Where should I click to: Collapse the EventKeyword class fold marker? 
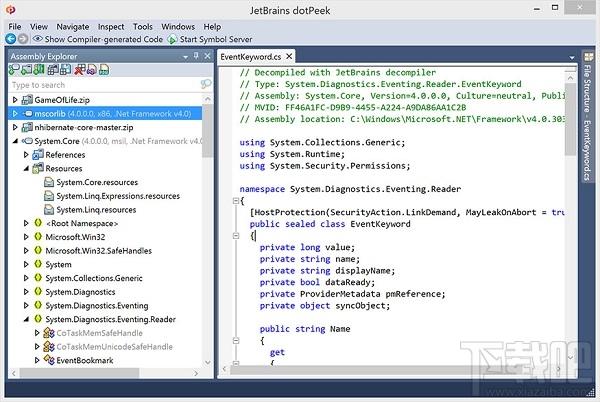click(x=236, y=236)
